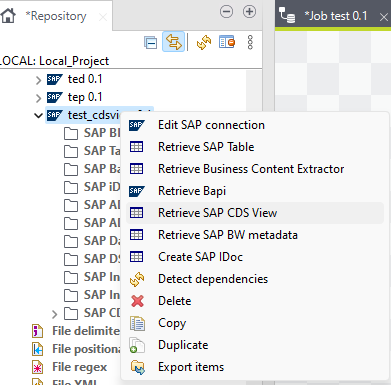This screenshot has width=391, height=385.
Task: Choose Retrieve Business Content Extractor
Action: [x=255, y=169]
